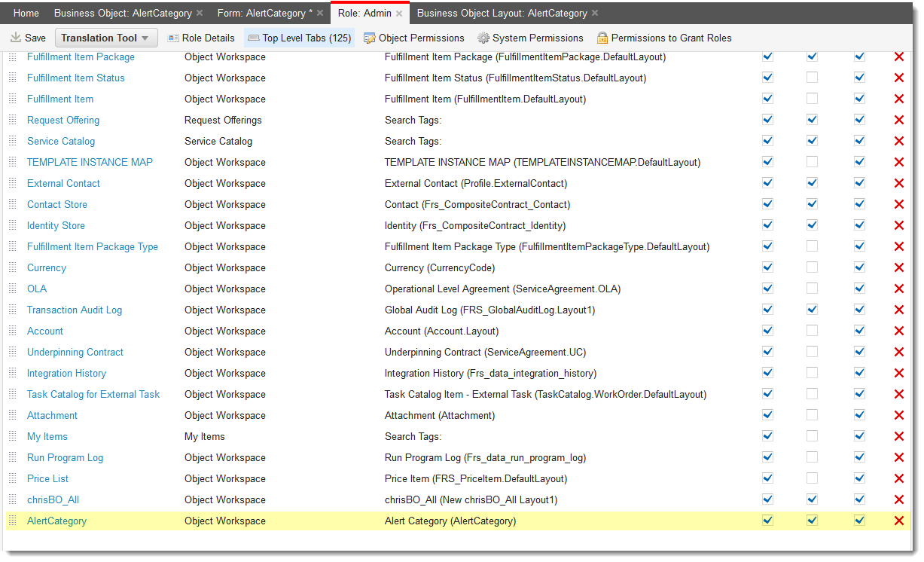
Task: Close the Form: AlertCategory tab
Action: 320,14
